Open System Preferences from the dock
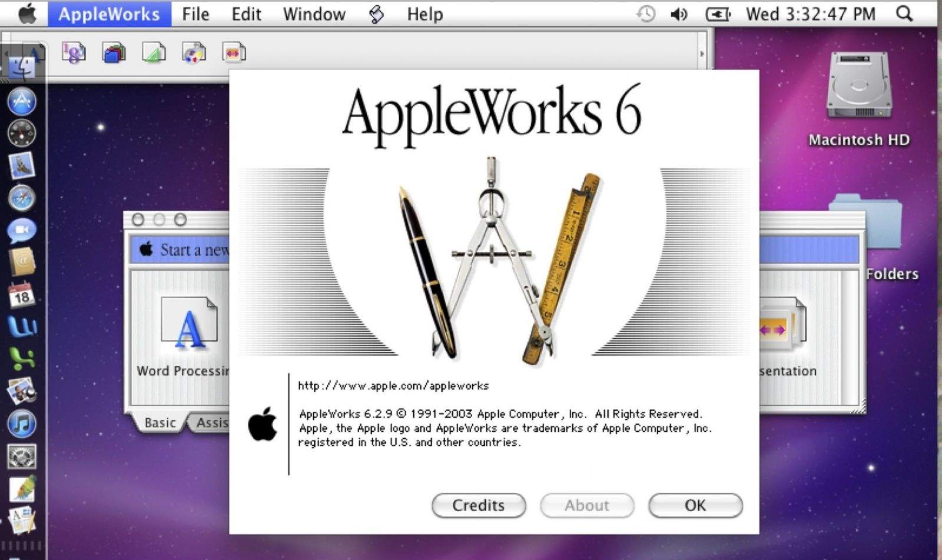This screenshot has height=560, width=942. click(x=22, y=456)
